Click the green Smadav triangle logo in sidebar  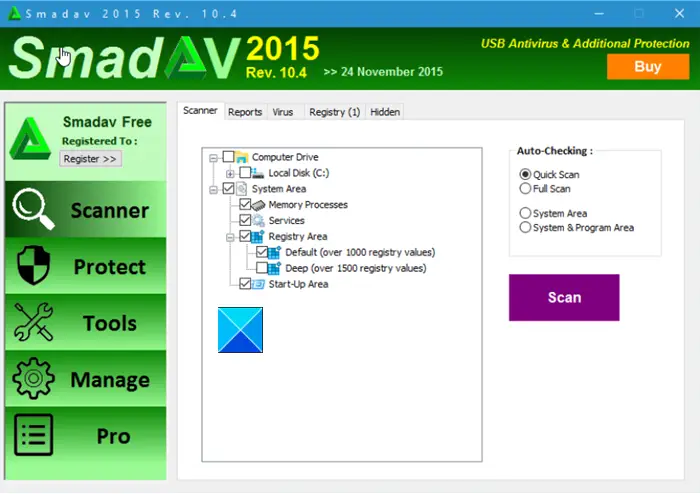tap(30, 139)
